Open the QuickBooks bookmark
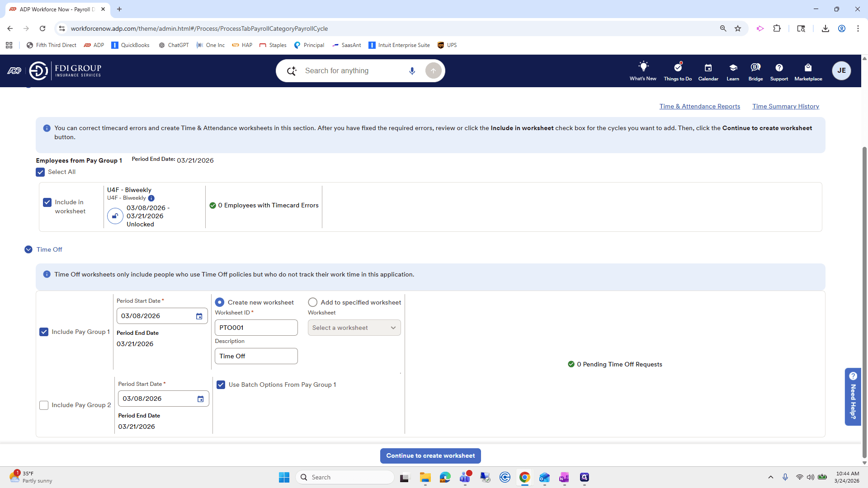The width and height of the screenshot is (868, 488). [130, 45]
